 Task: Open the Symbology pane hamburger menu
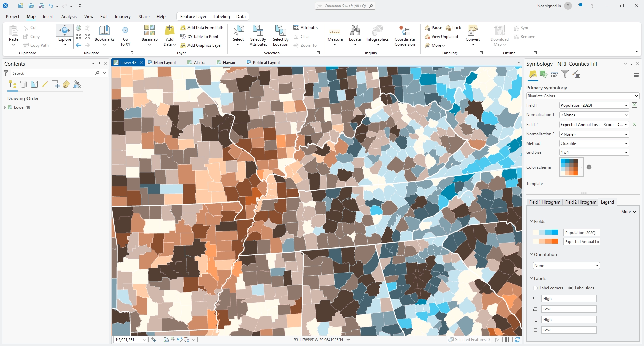pyautogui.click(x=636, y=75)
